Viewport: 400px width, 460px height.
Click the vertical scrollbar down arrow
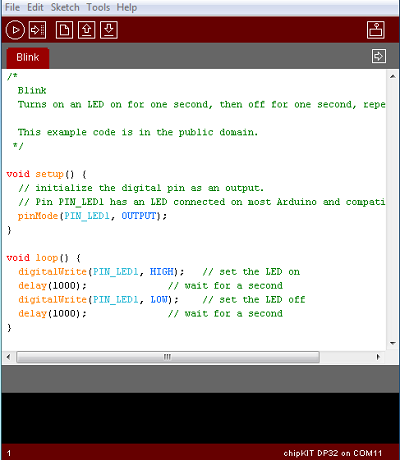(393, 343)
